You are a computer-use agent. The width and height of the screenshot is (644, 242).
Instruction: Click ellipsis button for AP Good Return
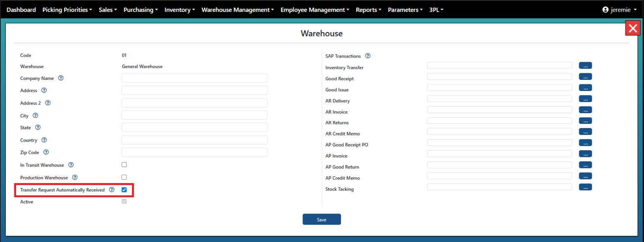[585, 165]
